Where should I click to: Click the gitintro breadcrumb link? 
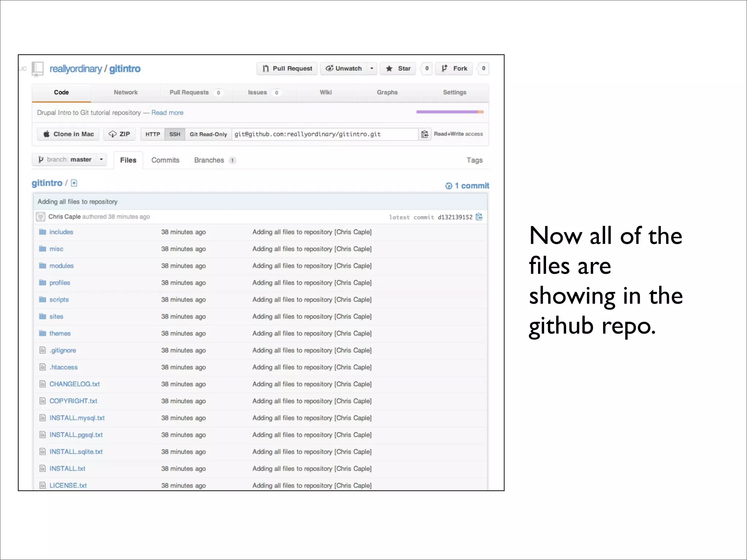(47, 183)
